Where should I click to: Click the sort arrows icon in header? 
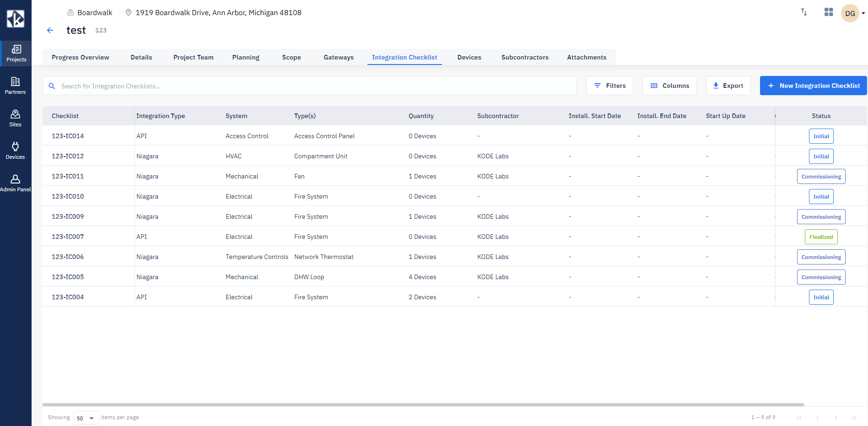804,12
